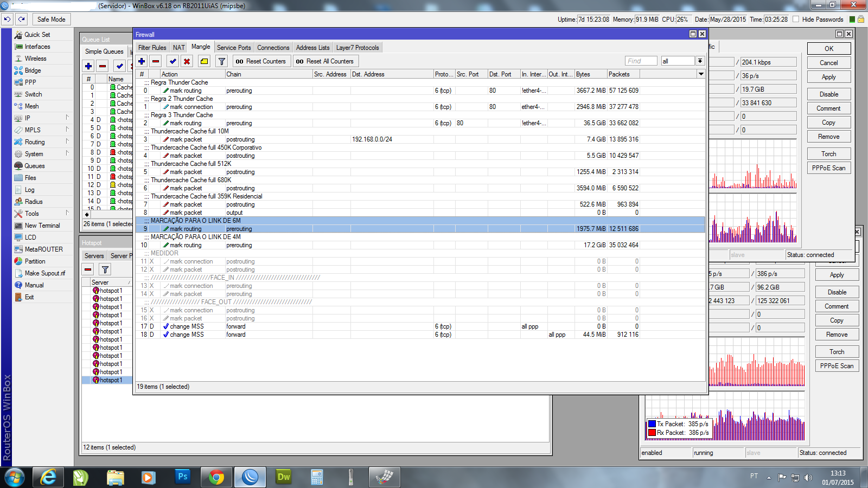Select change MSS rule with 44.5 MiB
868x488 pixels.
coord(420,335)
